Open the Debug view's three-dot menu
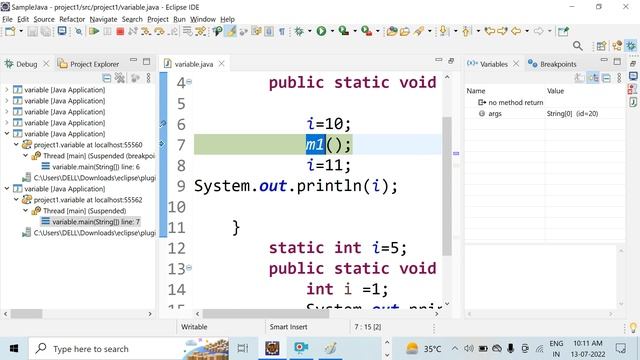This screenshot has width=640, height=360. [x=149, y=78]
